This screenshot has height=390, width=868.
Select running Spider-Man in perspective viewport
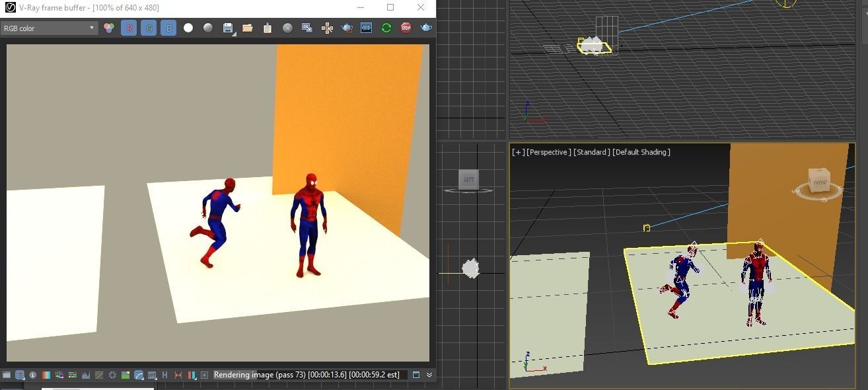(x=680, y=280)
